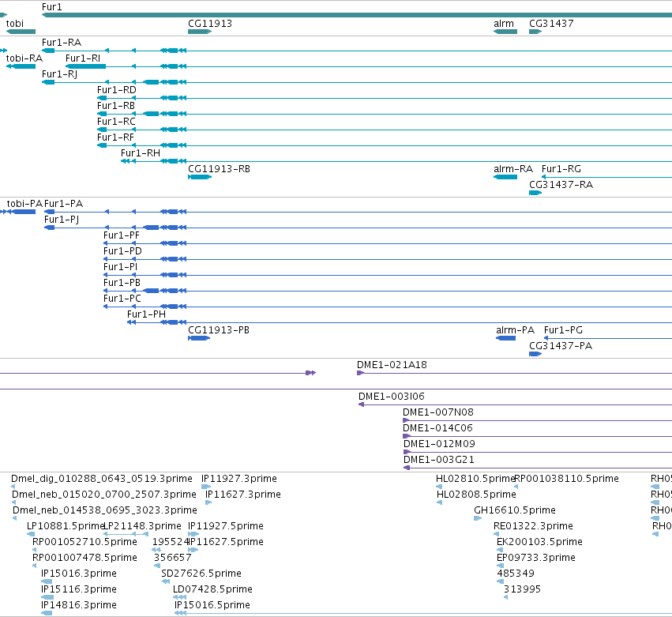Select the CG11913-PB protein label
This screenshot has height=617, width=672.
tap(219, 330)
